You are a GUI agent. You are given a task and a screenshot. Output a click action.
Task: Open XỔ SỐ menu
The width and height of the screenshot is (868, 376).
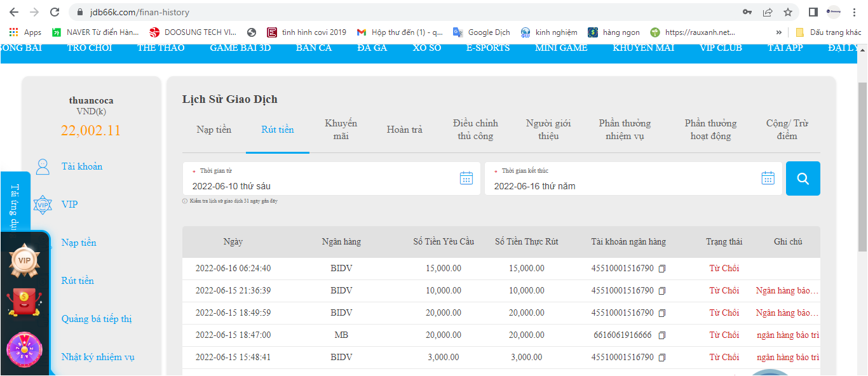click(426, 48)
